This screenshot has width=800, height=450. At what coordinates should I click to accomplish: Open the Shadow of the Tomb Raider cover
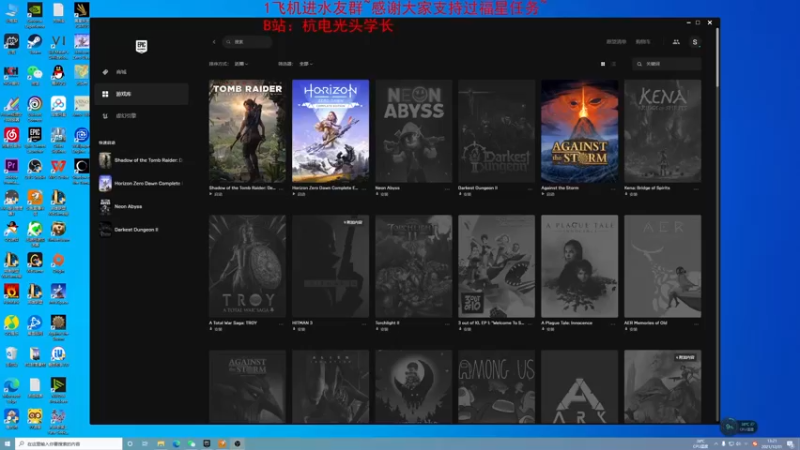click(x=247, y=131)
